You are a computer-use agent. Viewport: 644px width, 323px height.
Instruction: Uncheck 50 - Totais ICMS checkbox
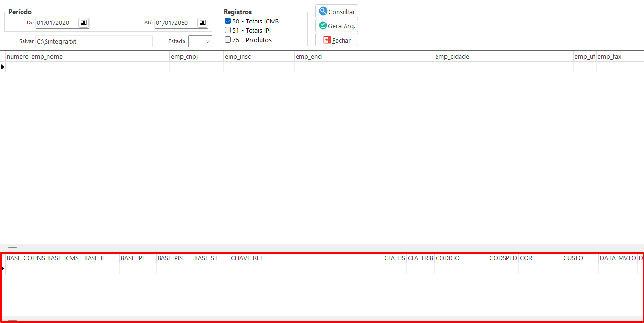tap(228, 21)
